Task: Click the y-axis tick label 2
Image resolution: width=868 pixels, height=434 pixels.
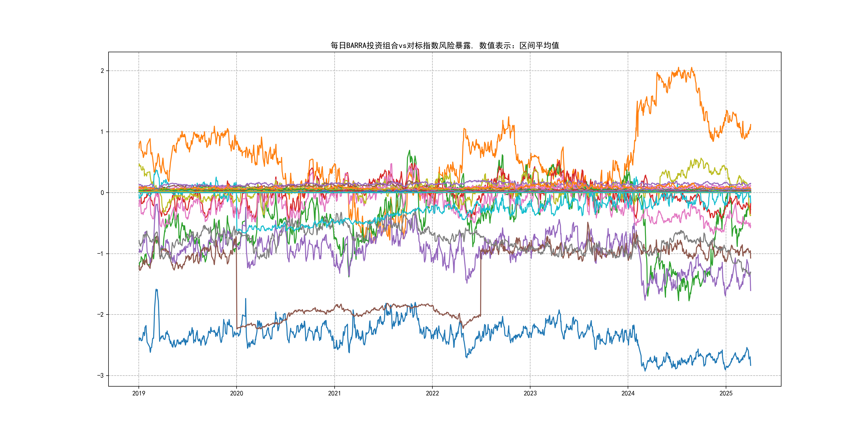Action: click(x=102, y=71)
